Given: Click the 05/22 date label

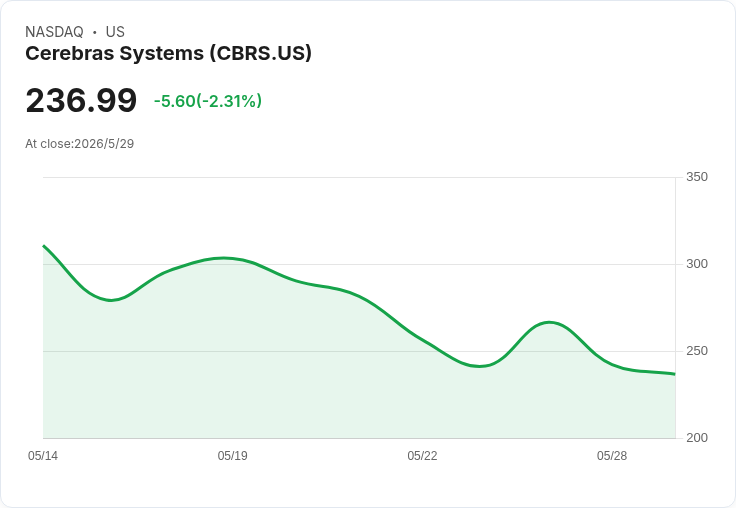Looking at the screenshot, I should [422, 455].
